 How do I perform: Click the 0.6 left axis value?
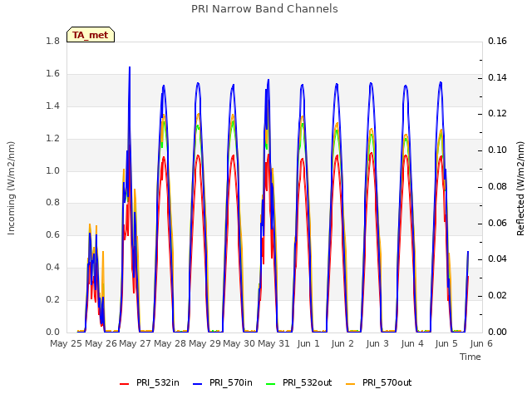[53, 235]
